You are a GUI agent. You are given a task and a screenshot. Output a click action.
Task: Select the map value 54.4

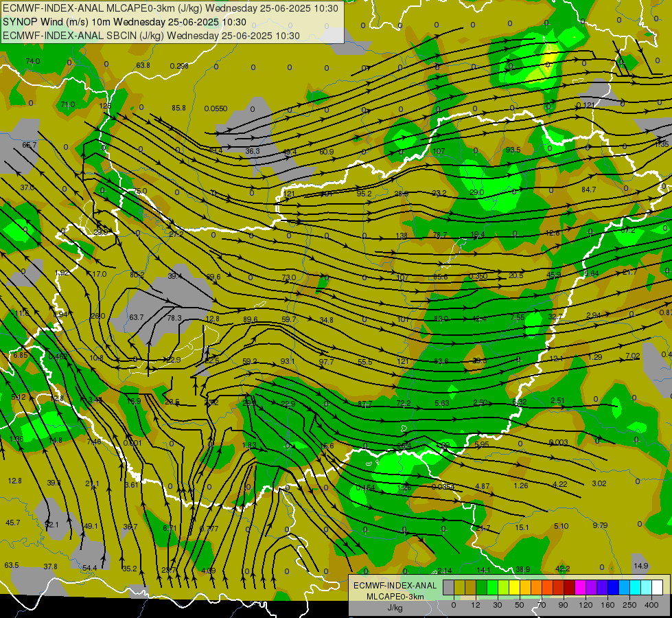tap(89, 569)
